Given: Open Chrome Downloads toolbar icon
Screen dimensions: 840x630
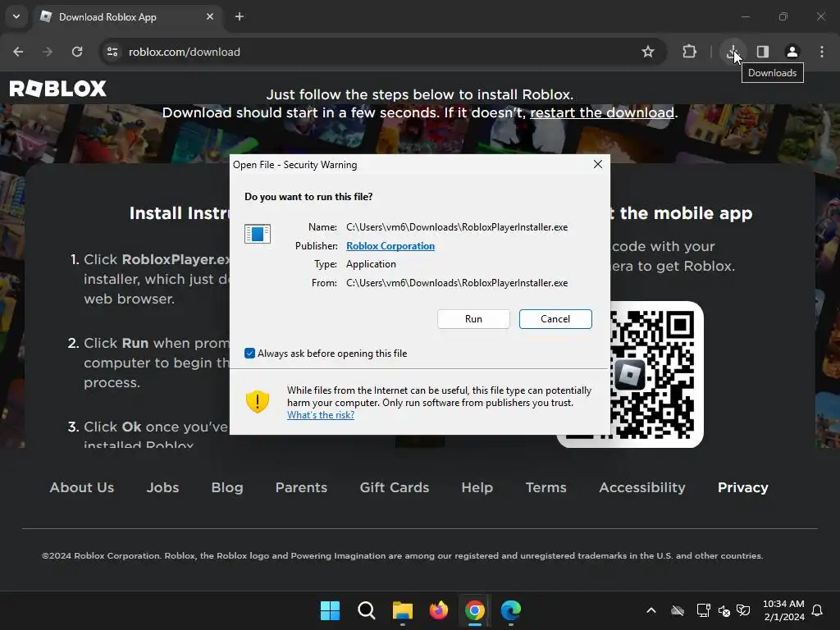Looking at the screenshot, I should click(733, 52).
